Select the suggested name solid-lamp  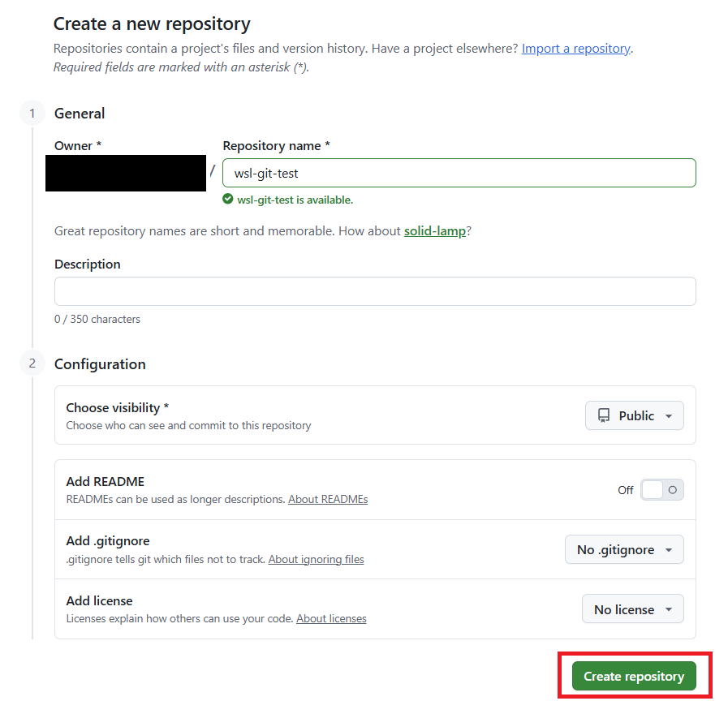[x=435, y=230]
